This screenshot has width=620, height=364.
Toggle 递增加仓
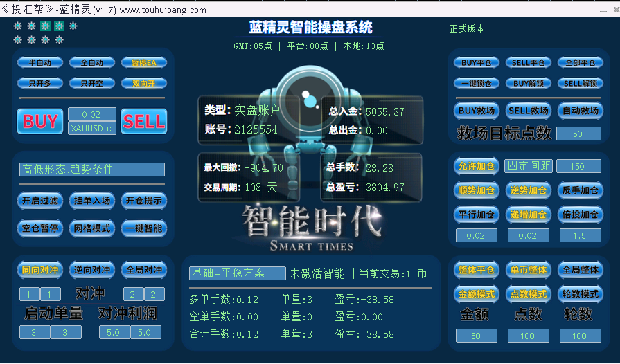tap(529, 215)
